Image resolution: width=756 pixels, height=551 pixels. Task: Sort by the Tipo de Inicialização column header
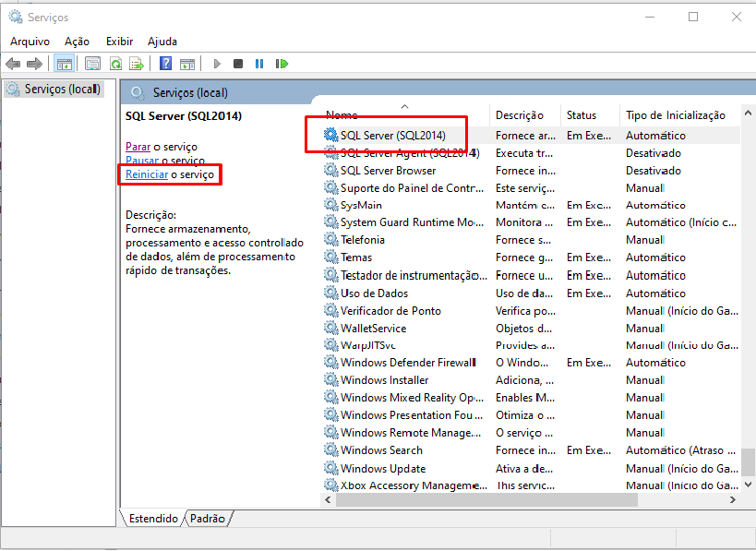[679, 114]
